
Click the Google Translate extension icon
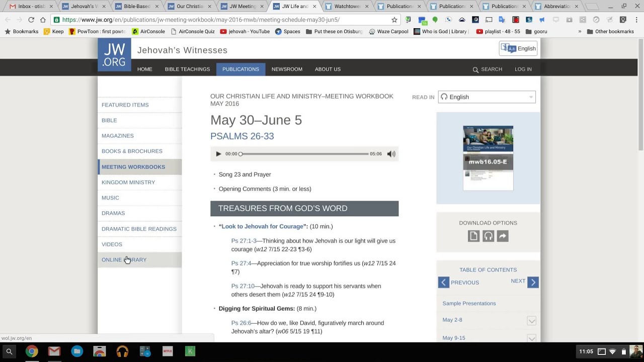pos(502,20)
